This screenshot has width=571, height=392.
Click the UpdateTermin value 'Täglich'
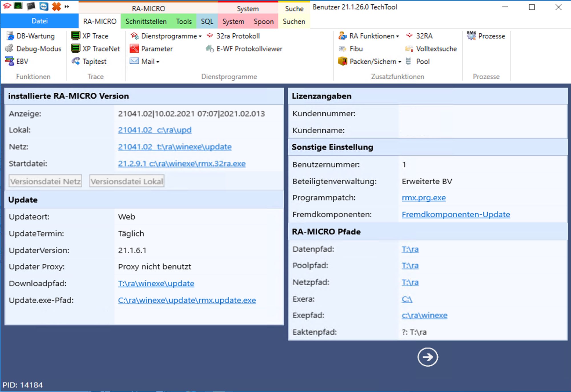[131, 234]
